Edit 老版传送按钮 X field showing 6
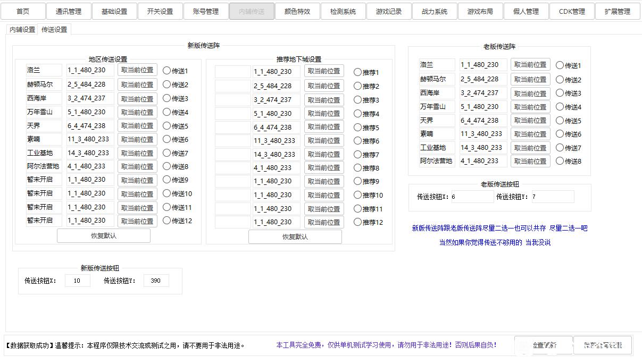 pos(472,197)
